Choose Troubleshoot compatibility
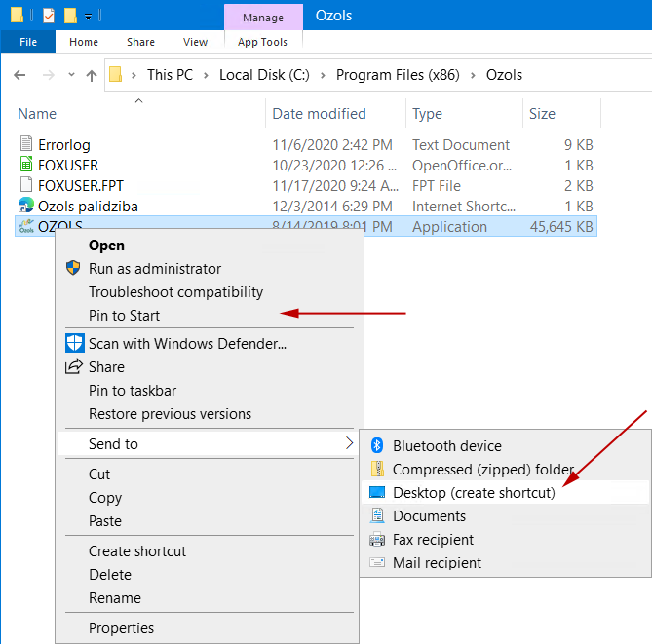The width and height of the screenshot is (652, 644). tap(175, 292)
